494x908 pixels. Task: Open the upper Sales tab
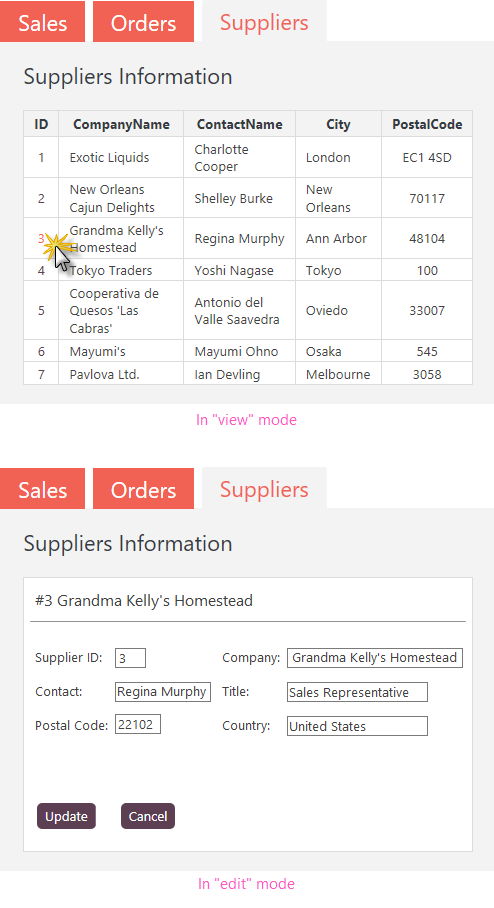tap(42, 22)
